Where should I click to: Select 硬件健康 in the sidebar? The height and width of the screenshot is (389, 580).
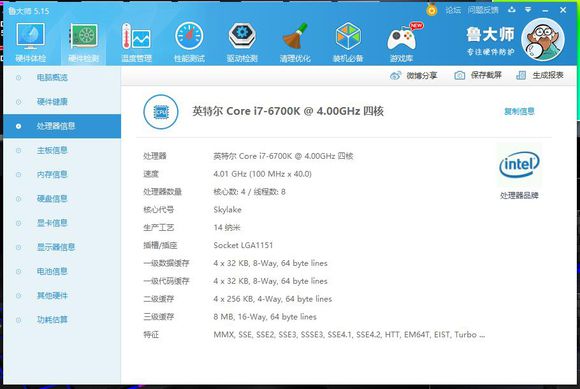click(x=62, y=102)
